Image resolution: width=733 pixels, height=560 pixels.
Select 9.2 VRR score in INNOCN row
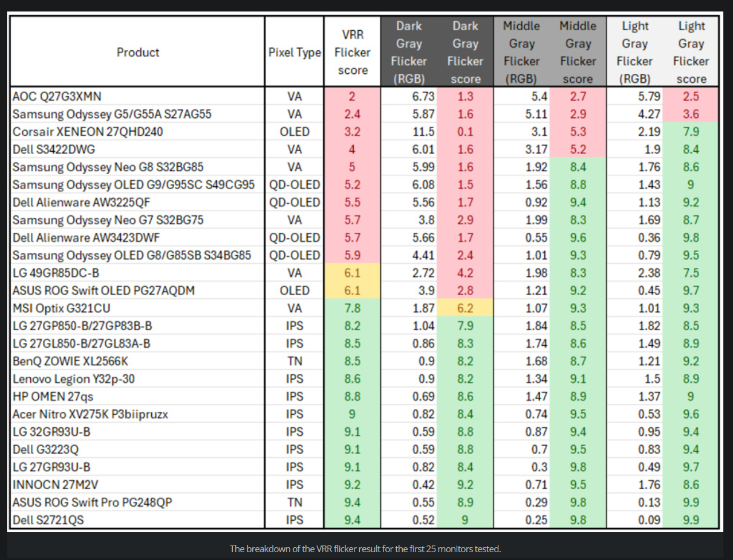353,484
